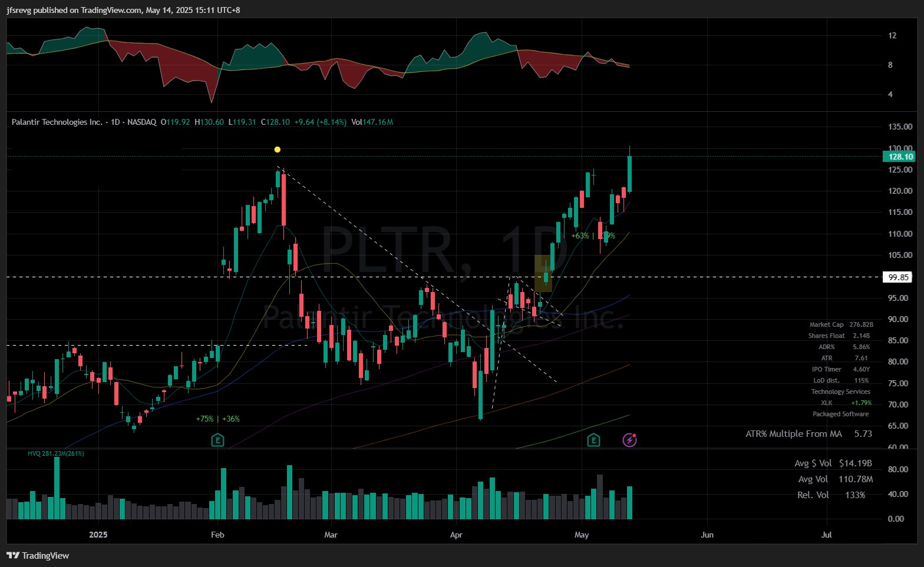The image size is (924, 567).
Task: Click the ATR% Multiple From MA label
Action: click(794, 434)
